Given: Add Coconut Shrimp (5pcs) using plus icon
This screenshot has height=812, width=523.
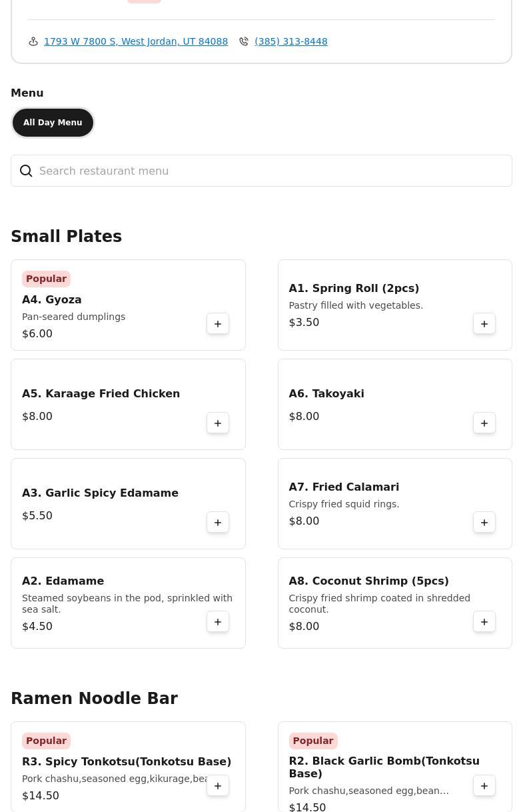Looking at the screenshot, I should point(484,622).
